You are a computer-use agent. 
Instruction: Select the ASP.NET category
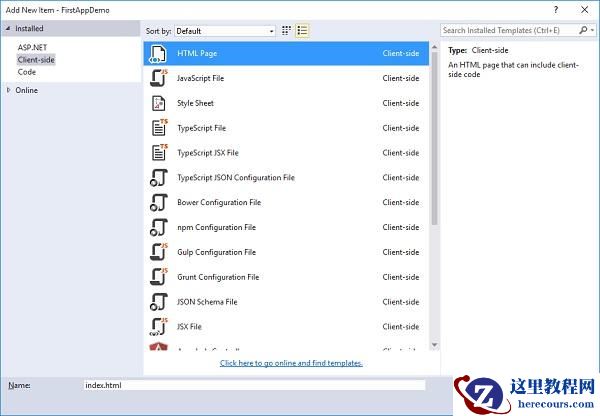(32, 47)
